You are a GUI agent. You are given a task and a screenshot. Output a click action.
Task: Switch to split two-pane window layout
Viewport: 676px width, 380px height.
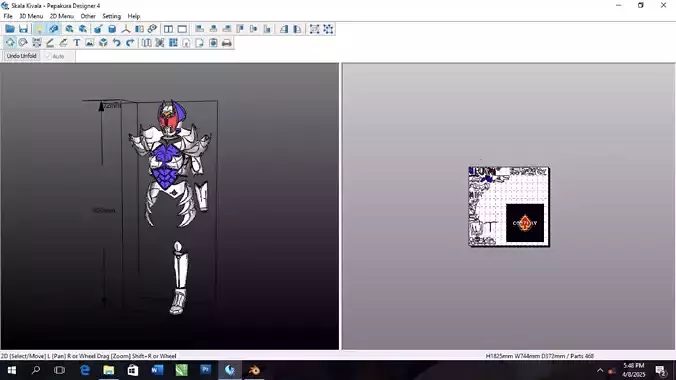pos(168,29)
